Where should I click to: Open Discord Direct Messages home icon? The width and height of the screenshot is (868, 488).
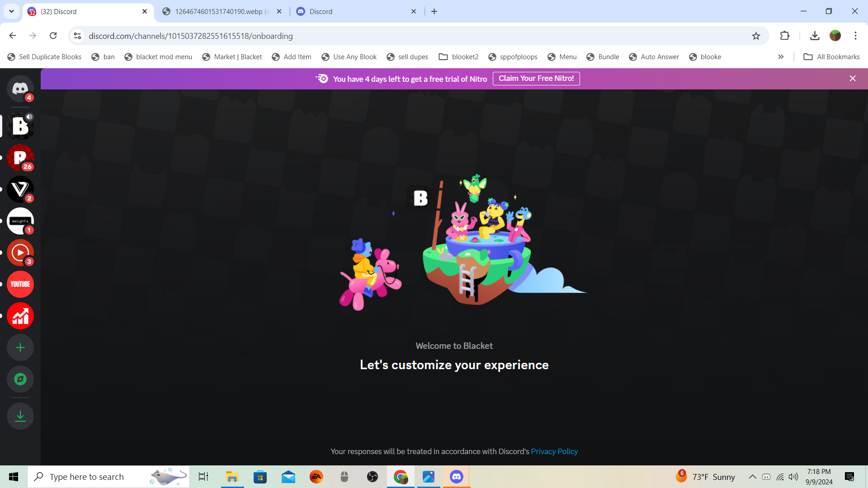coord(20,89)
